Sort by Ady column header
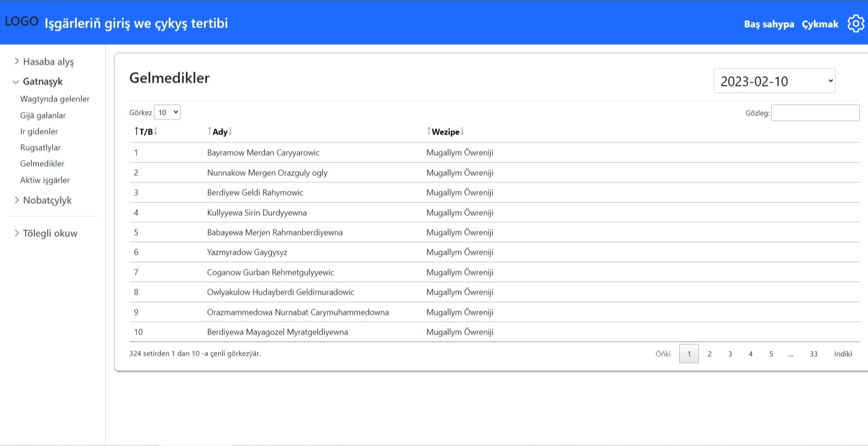The image size is (868, 446). pyautogui.click(x=220, y=132)
